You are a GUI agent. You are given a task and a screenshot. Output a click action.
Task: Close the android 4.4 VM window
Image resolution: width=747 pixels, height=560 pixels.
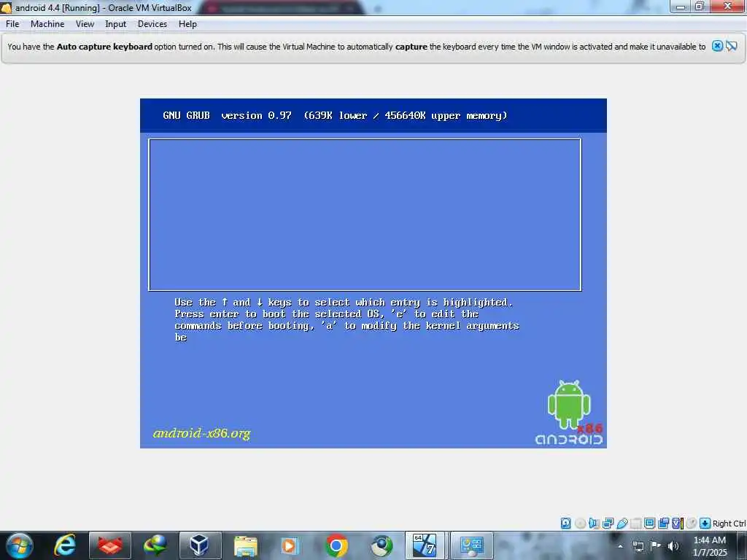pos(727,6)
